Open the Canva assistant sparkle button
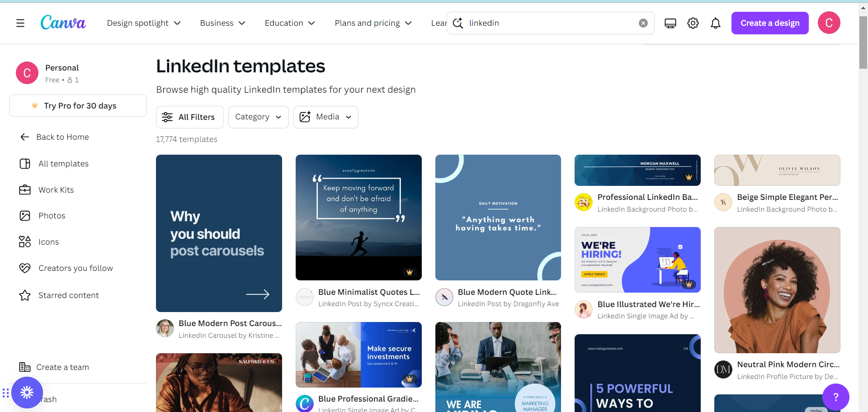 [x=27, y=393]
